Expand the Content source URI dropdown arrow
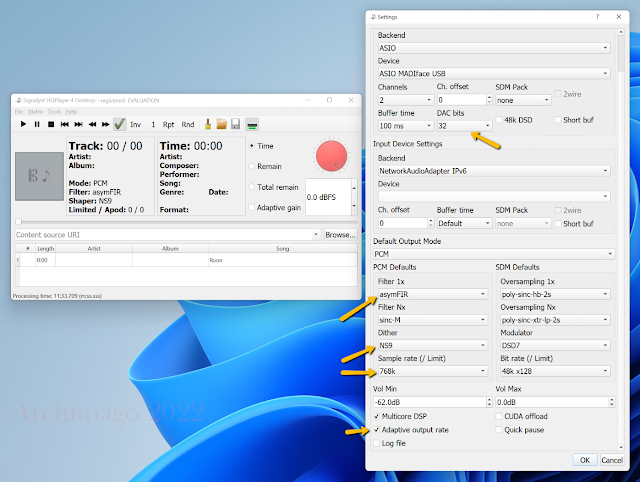The height and width of the screenshot is (482, 640). 316,235
